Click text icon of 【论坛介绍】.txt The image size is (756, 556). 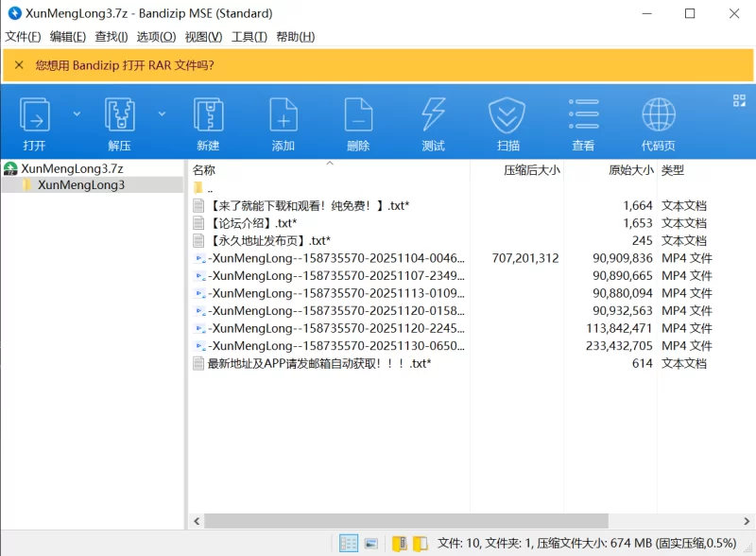pos(198,223)
